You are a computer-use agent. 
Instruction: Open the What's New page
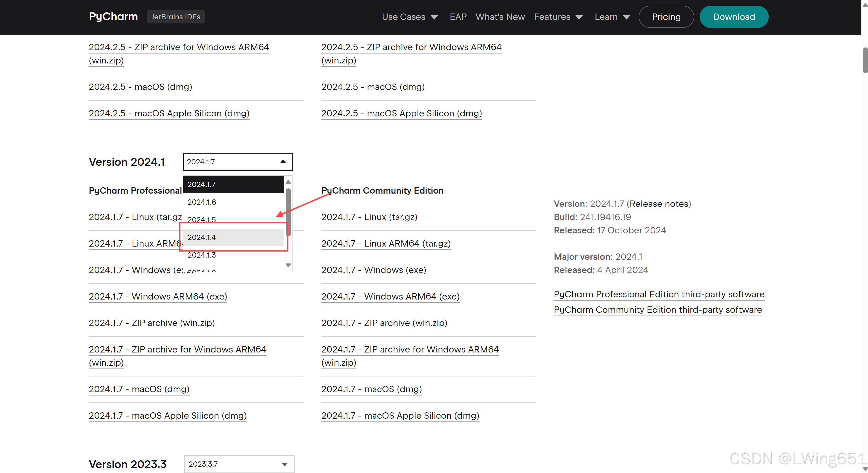[x=500, y=17]
